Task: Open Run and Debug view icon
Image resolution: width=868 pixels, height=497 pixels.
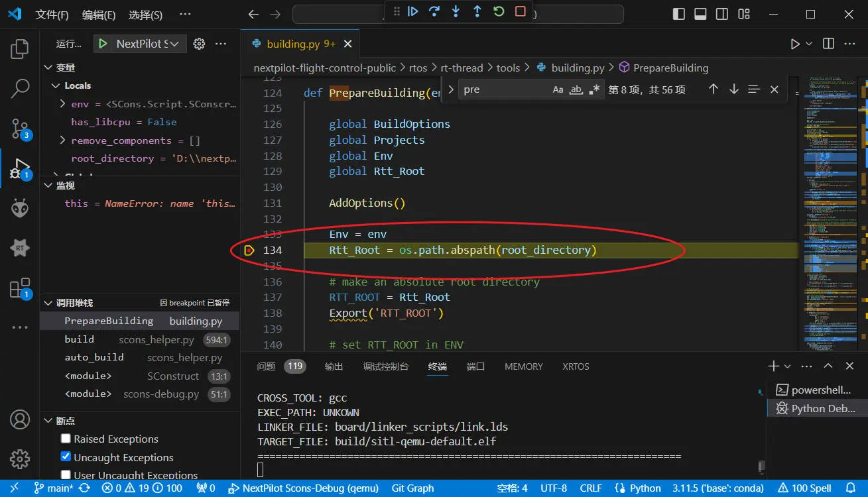Action: [20, 168]
